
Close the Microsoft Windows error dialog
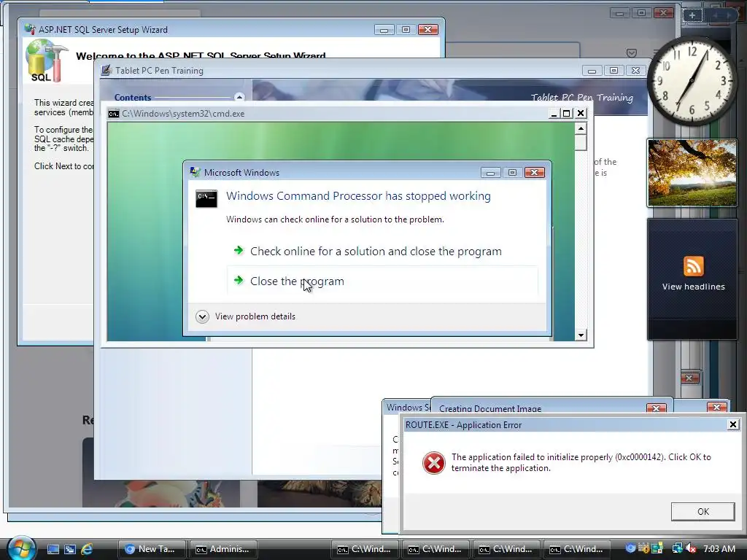534,172
